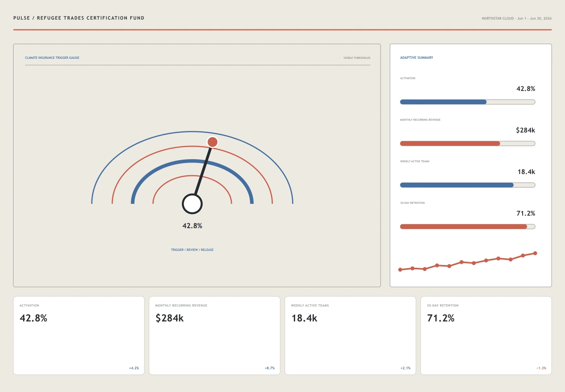Click the Monthly Recurring Revenue progress bar

point(468,143)
